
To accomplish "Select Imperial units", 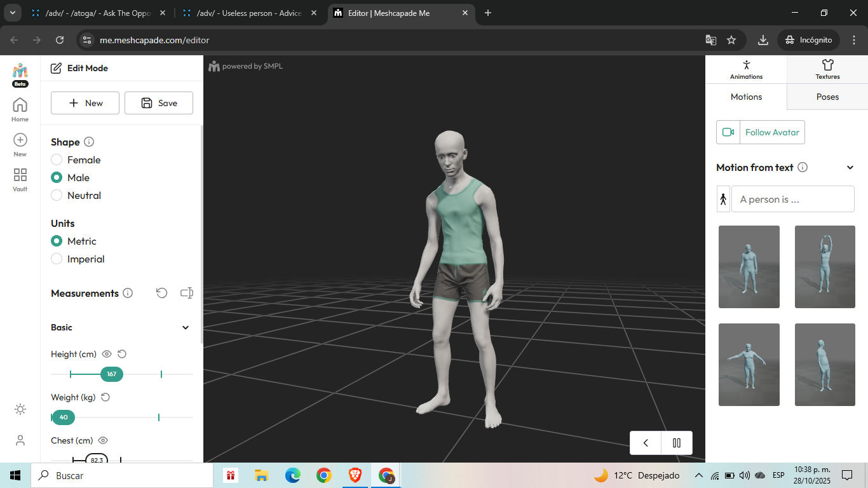I will (57, 259).
